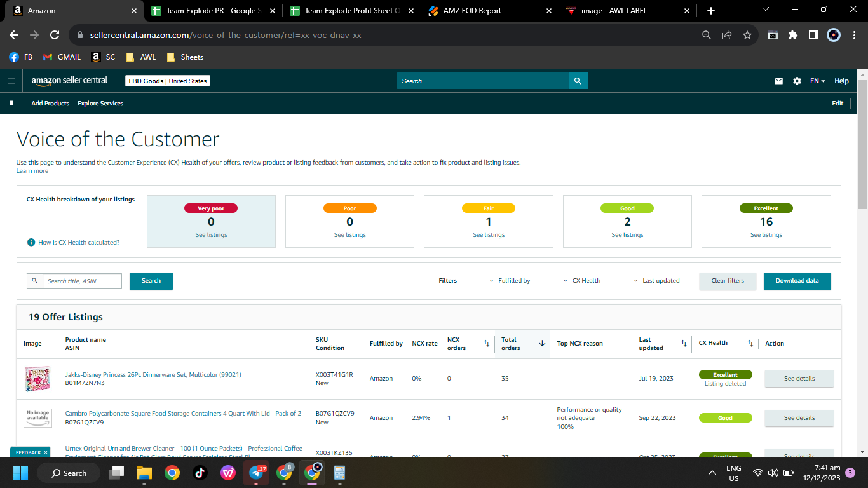The image size is (868, 488).
Task: Bookmark this page with the star icon
Action: (747, 36)
